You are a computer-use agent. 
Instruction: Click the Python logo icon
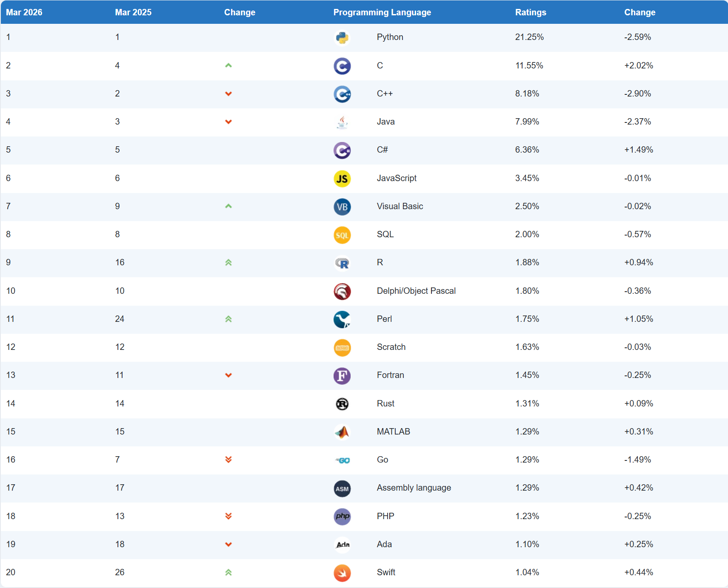(342, 38)
